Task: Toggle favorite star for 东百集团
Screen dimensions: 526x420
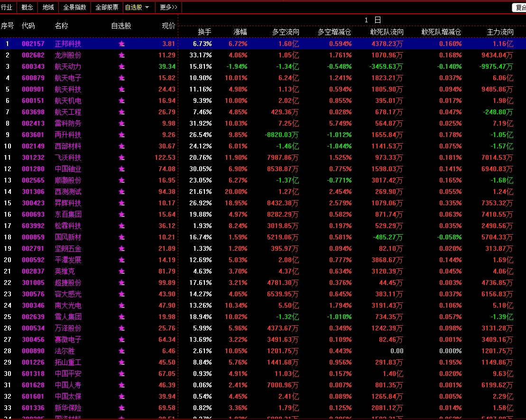Action: [121, 215]
